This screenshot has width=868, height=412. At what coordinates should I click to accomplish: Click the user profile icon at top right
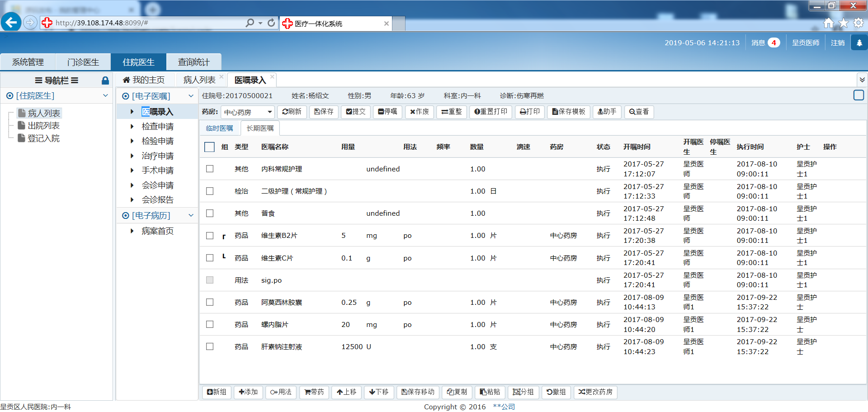point(859,43)
